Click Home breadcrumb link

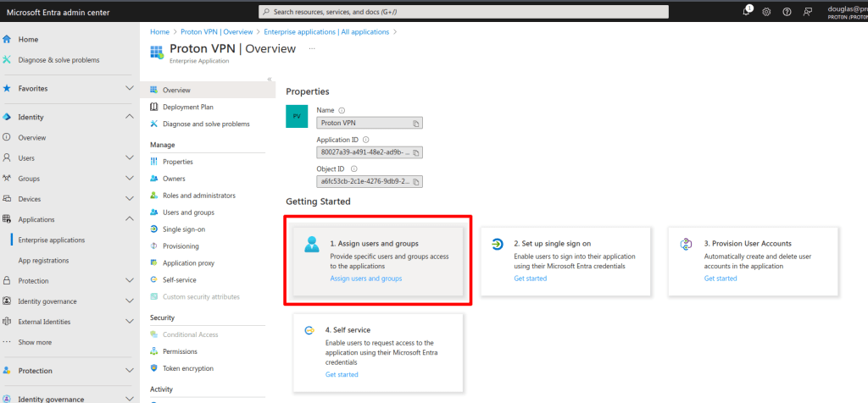click(159, 32)
